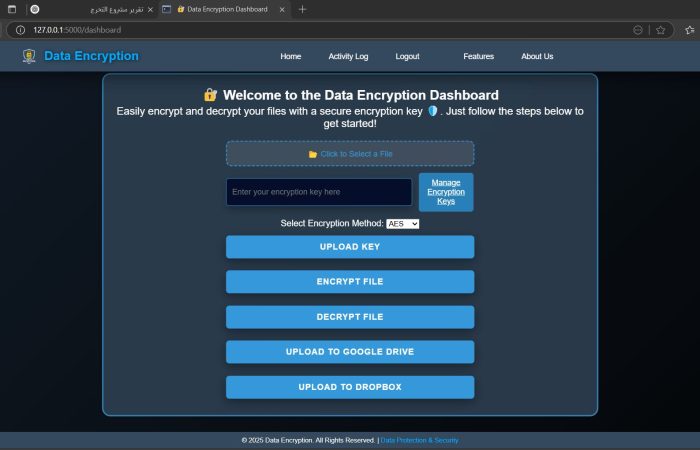Switch to the Arabic-titled browser tab
This screenshot has width=700, height=450.
100,9
